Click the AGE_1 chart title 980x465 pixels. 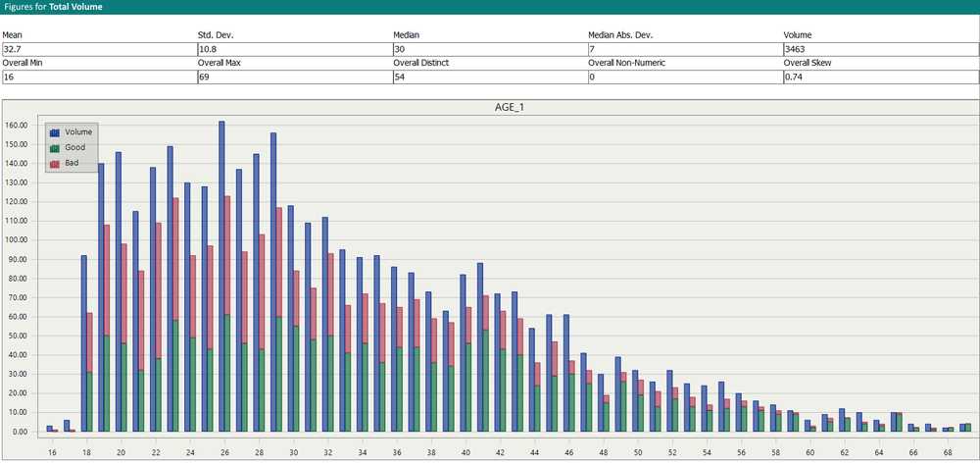pos(508,107)
